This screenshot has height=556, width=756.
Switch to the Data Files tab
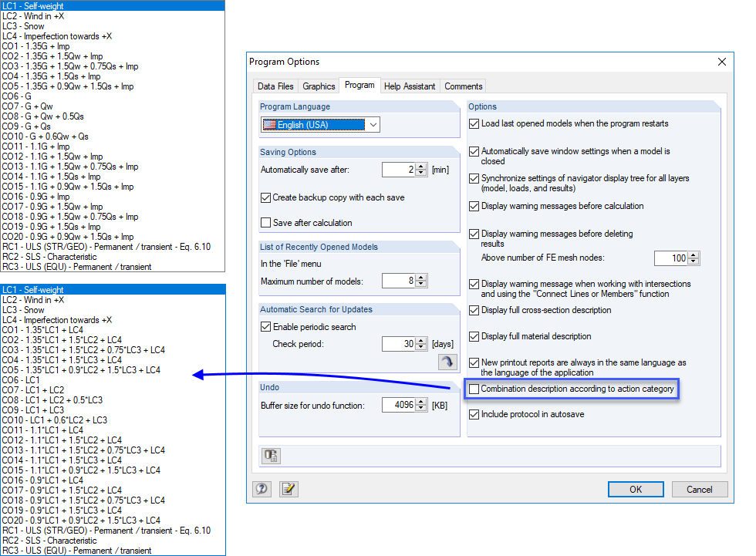[x=275, y=86]
